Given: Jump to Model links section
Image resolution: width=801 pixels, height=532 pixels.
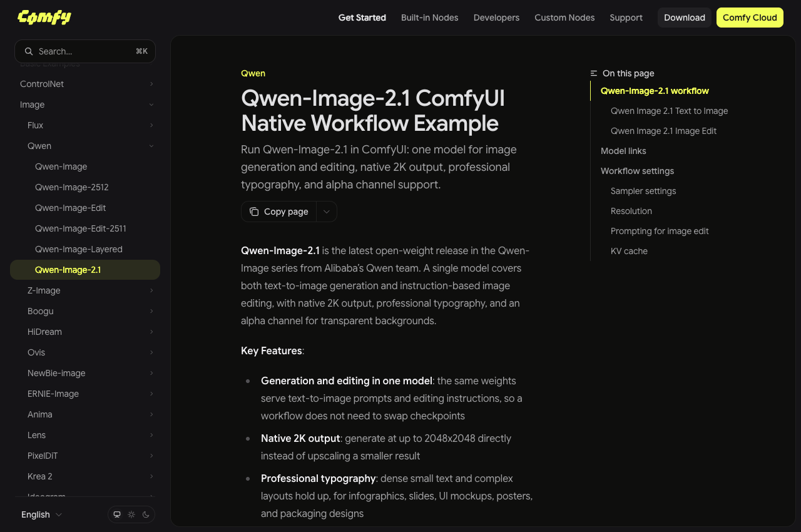Looking at the screenshot, I should click(x=623, y=151).
